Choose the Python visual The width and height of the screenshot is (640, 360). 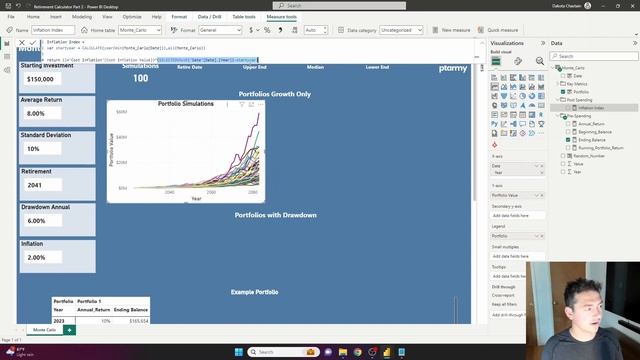pos(494,124)
